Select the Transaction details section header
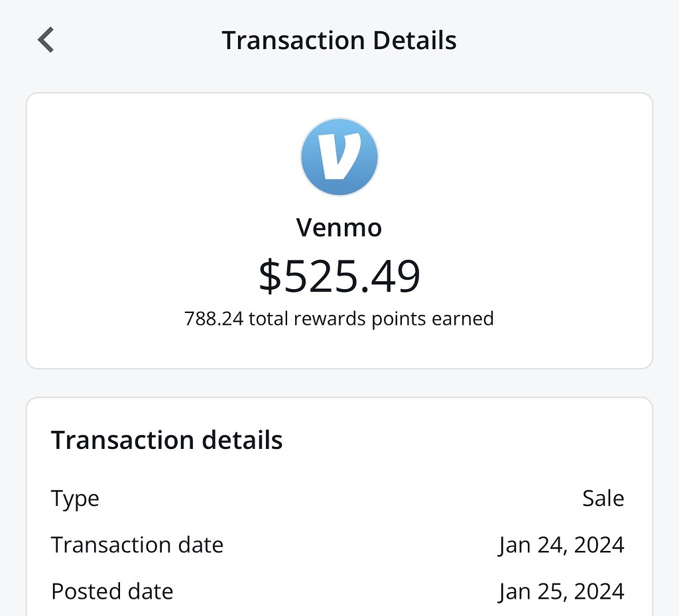This screenshot has height=616, width=679. point(166,440)
